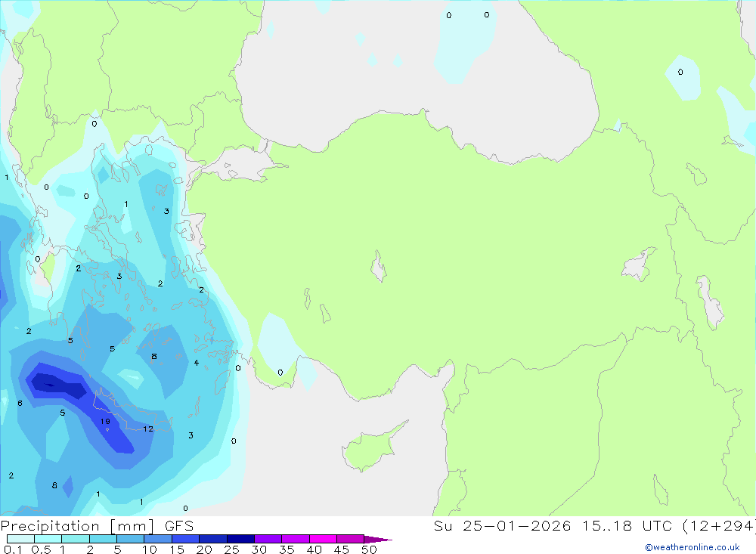Click the legend label '30'

point(259,549)
